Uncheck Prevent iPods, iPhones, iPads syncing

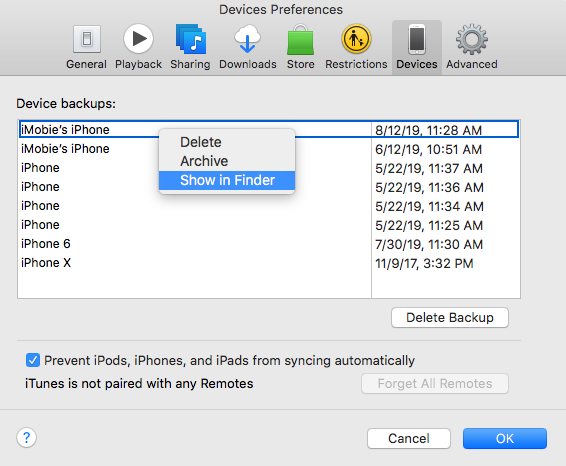pyautogui.click(x=33, y=360)
